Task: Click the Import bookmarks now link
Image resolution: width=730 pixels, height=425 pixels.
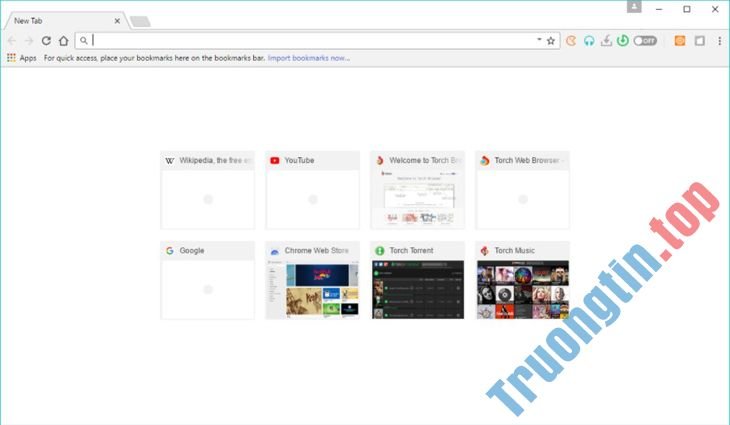Action: click(309, 58)
